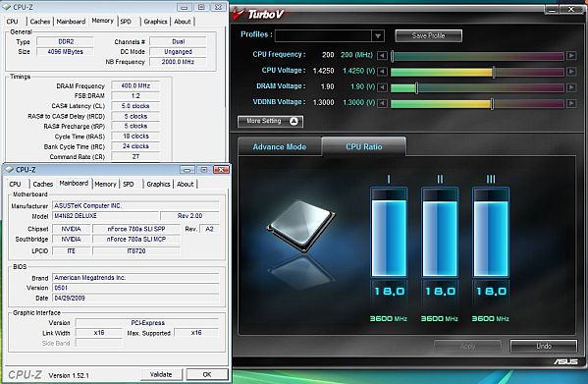The image size is (588, 384).
Task: Switch to the Advance Mode tab
Action: [x=280, y=146]
